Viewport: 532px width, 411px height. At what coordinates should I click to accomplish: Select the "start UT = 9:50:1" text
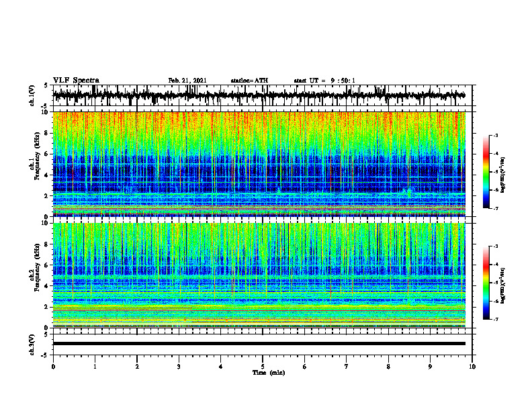pos(324,81)
